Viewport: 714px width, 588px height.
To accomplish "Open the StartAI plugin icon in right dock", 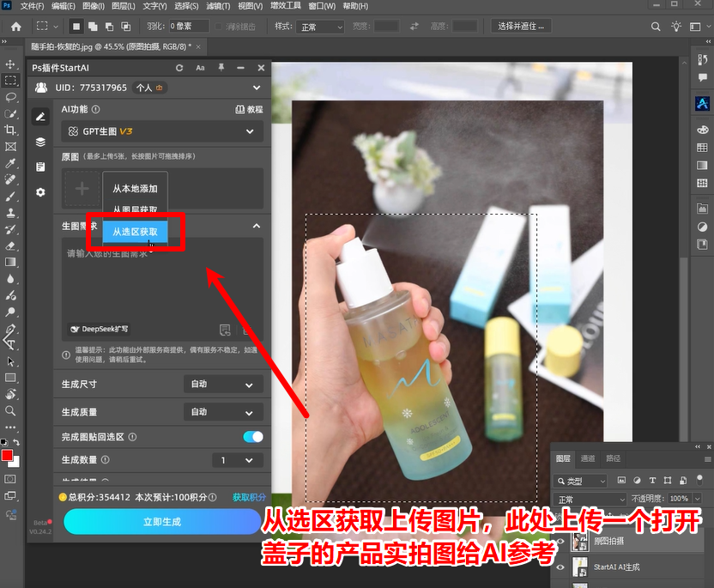I will pyautogui.click(x=702, y=104).
